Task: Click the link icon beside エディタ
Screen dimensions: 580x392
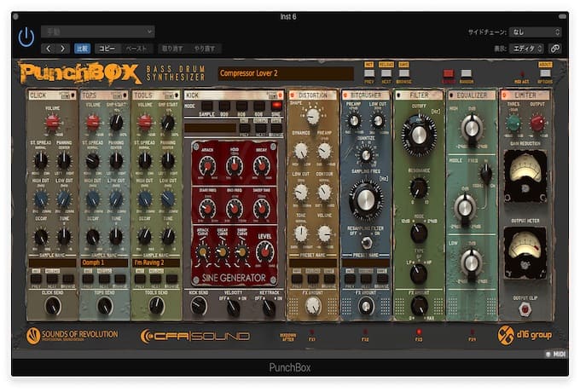Action: pos(555,49)
